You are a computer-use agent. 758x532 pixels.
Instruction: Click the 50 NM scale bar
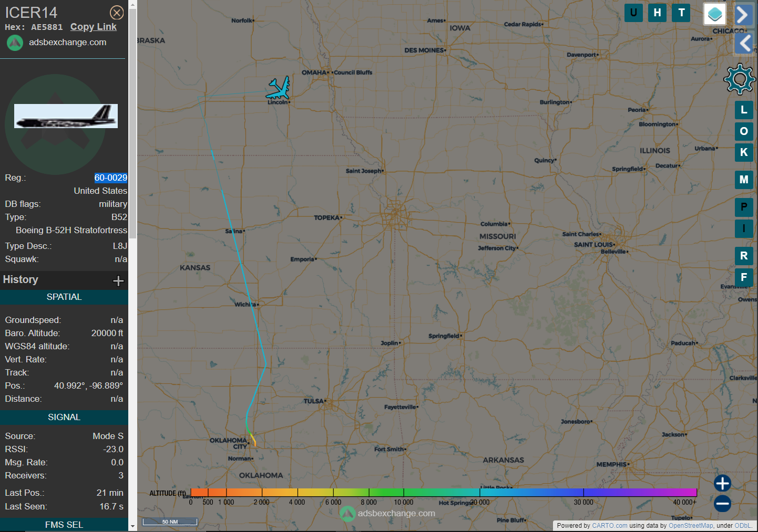pos(170,521)
